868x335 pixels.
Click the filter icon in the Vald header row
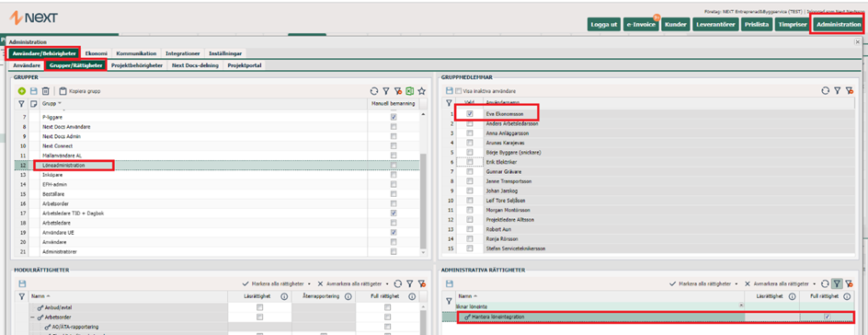(449, 103)
